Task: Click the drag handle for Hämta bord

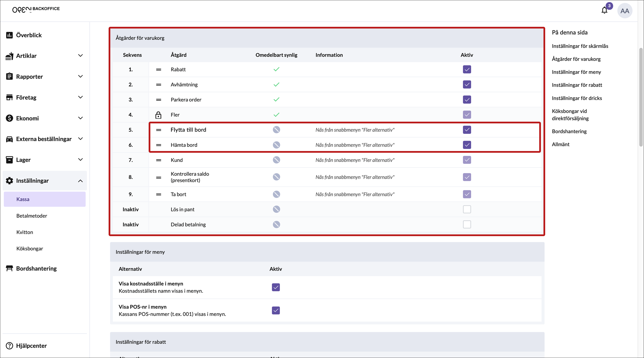Action: [158, 145]
